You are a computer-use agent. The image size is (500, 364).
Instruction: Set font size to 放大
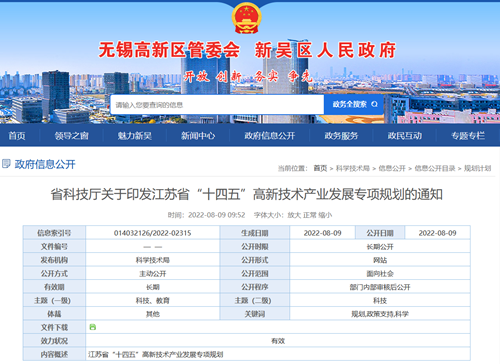pos(294,215)
